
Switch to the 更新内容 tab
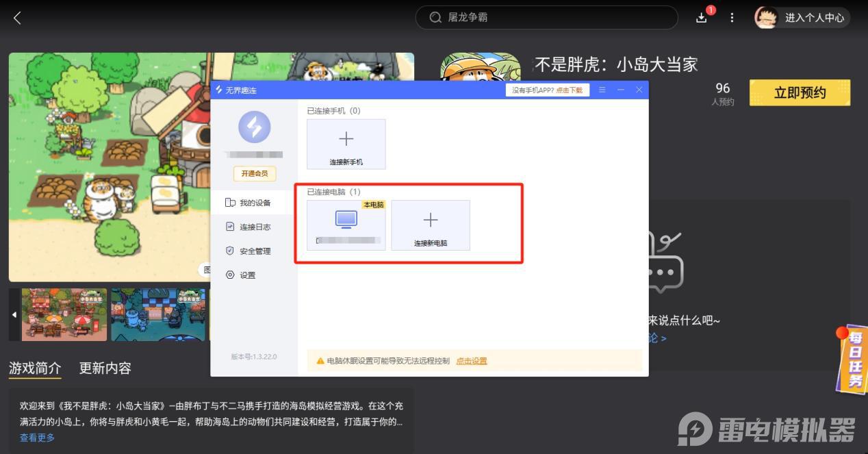click(x=105, y=368)
